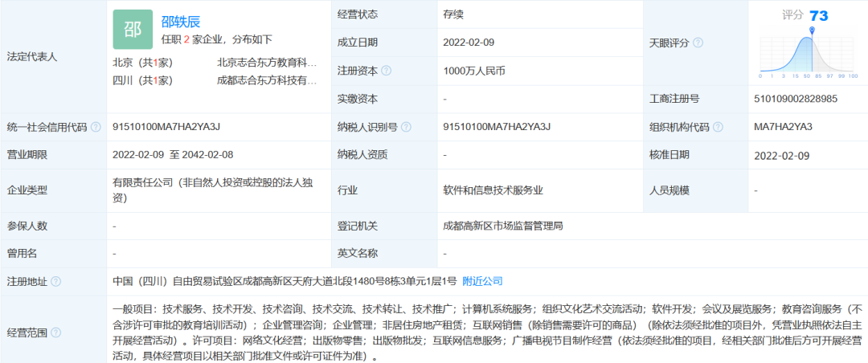Open the 北京志合东方教育科… company link
Image resolution: width=868 pixels, height=363 pixels.
[267, 63]
